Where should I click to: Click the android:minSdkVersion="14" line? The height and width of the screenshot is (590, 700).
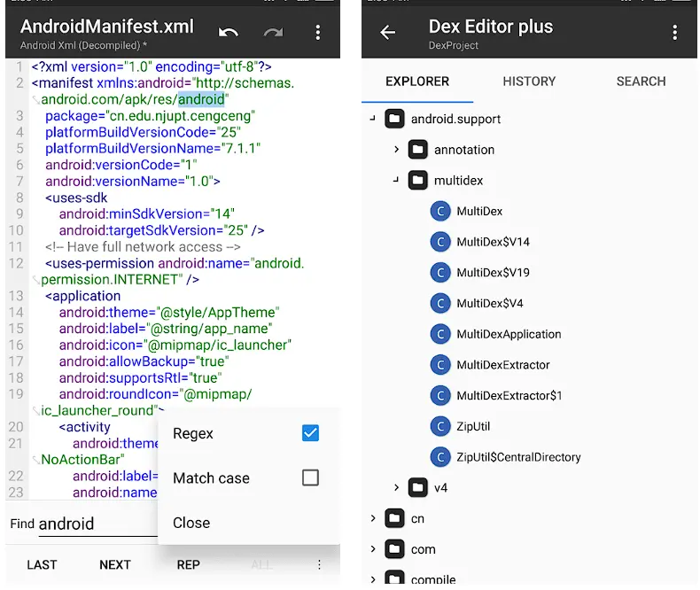[147, 213]
